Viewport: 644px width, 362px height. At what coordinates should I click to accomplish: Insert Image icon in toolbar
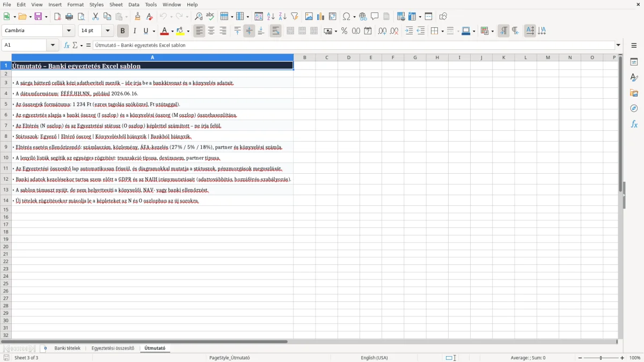(x=309, y=17)
